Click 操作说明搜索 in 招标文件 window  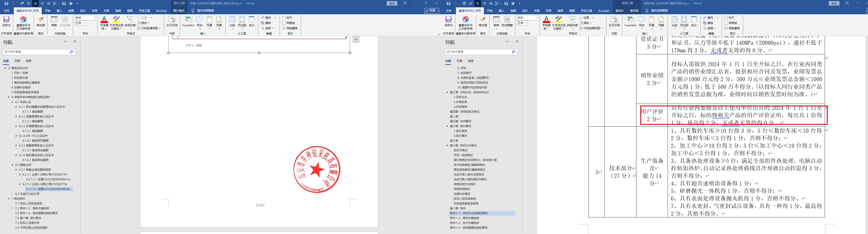coord(659,11)
